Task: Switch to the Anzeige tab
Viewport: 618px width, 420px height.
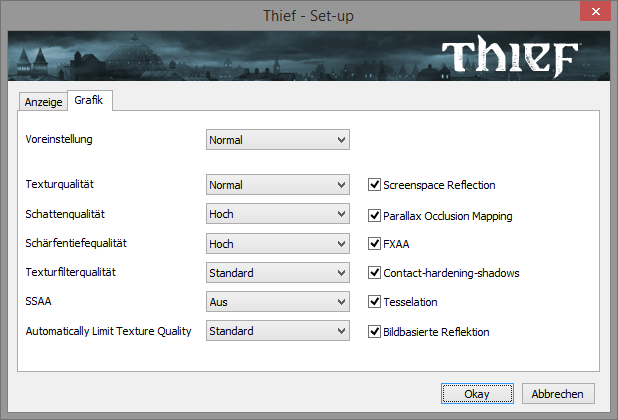Action: pyautogui.click(x=43, y=102)
